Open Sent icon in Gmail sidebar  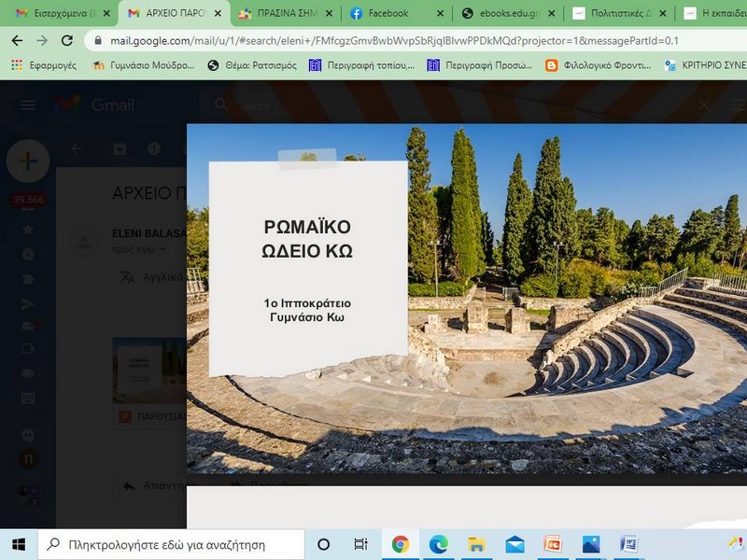coord(28,304)
